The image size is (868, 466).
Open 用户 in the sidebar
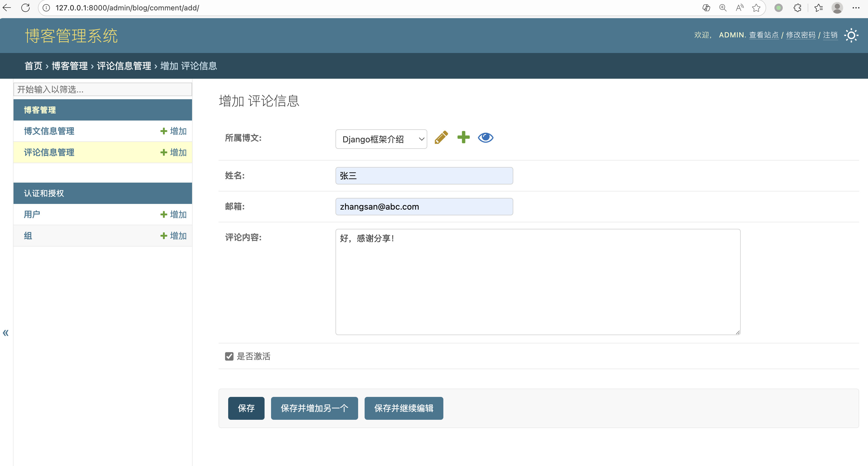32,215
